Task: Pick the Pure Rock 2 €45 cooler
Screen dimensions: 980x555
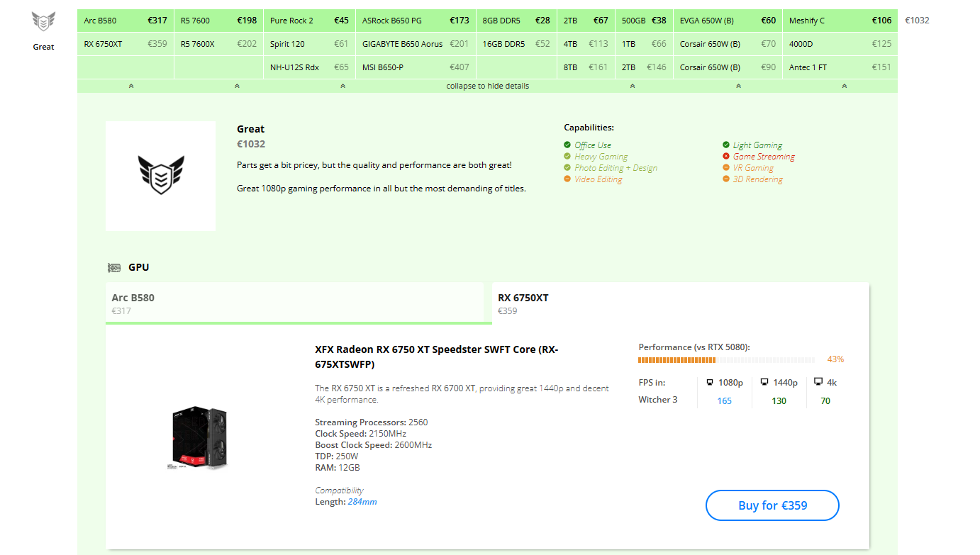Action: click(309, 21)
